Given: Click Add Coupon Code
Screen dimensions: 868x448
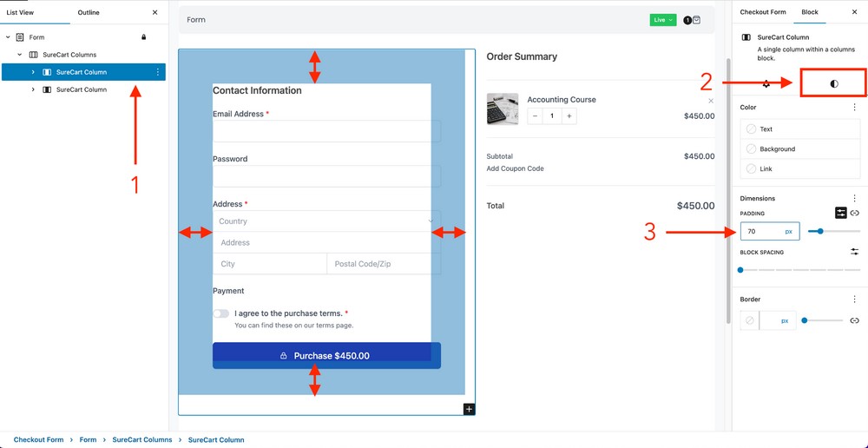Looking at the screenshot, I should point(515,168).
